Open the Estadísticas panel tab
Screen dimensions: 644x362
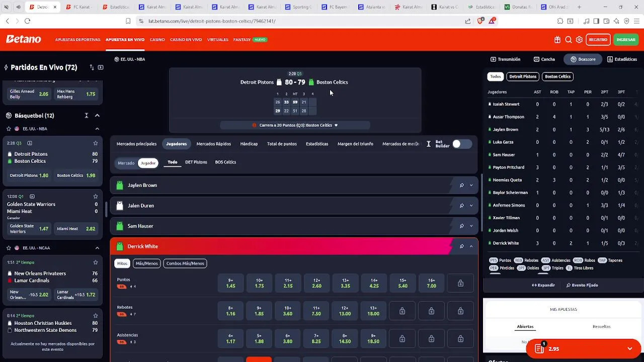[x=622, y=59]
